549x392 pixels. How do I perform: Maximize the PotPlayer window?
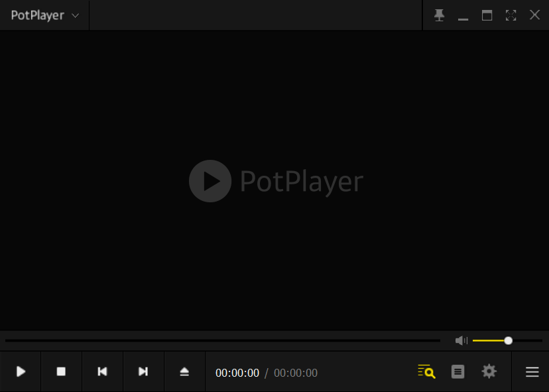coord(487,15)
